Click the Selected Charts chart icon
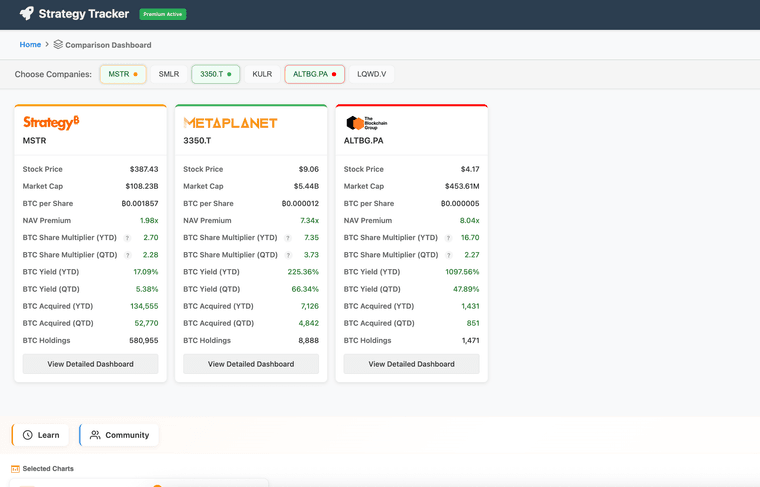The image size is (760, 487). (x=15, y=469)
